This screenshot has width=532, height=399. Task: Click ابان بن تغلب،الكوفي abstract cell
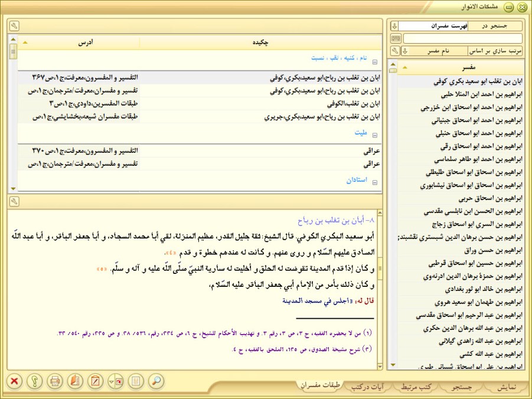point(260,103)
